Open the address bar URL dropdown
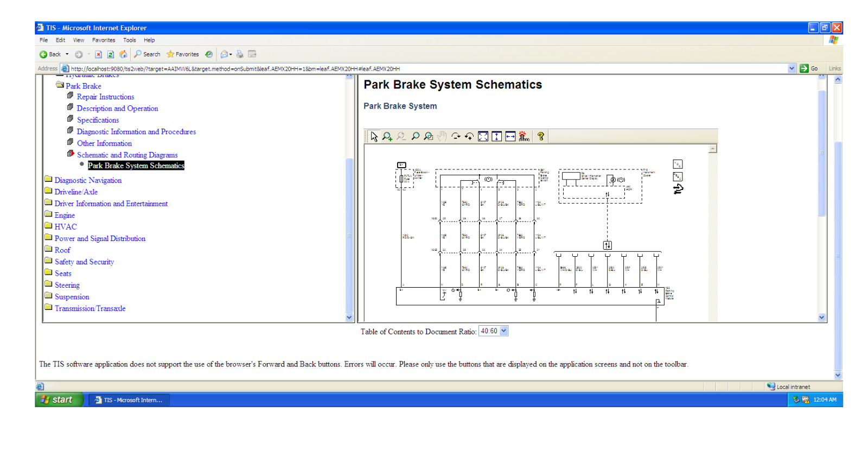This screenshot has height=476, width=868. [x=792, y=68]
